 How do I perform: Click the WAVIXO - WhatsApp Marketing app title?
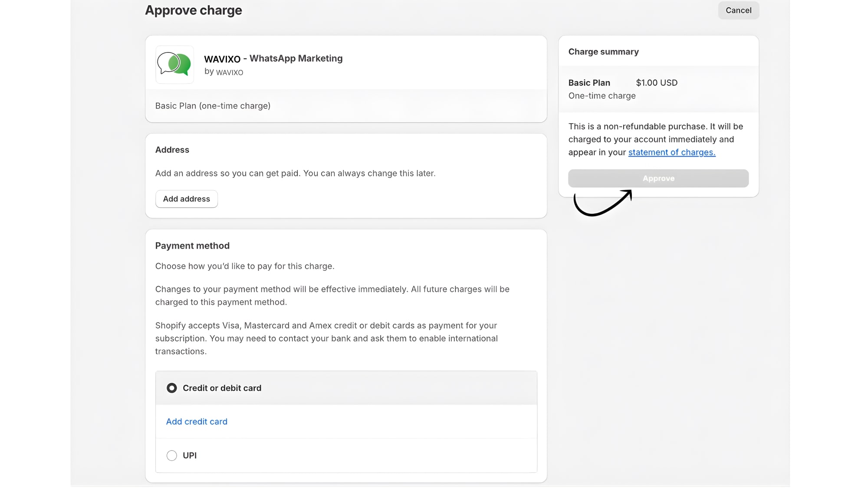273,59
